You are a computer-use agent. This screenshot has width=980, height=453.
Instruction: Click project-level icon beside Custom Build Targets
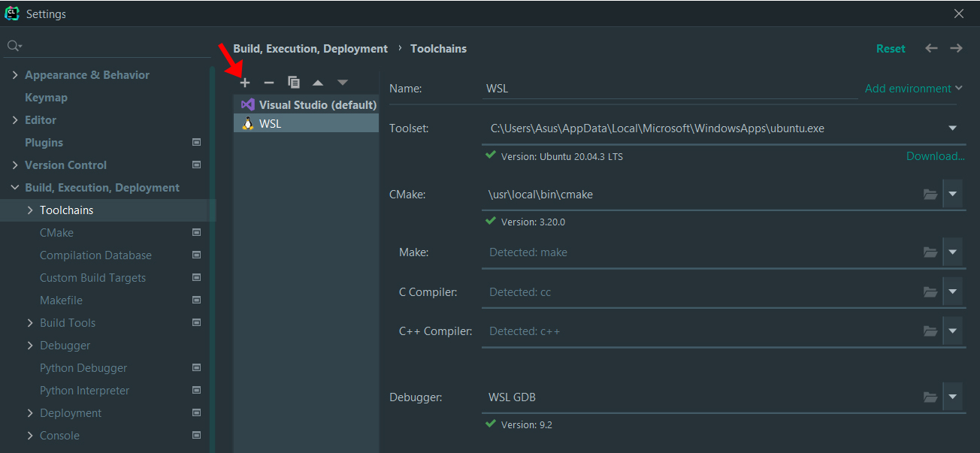(x=196, y=277)
